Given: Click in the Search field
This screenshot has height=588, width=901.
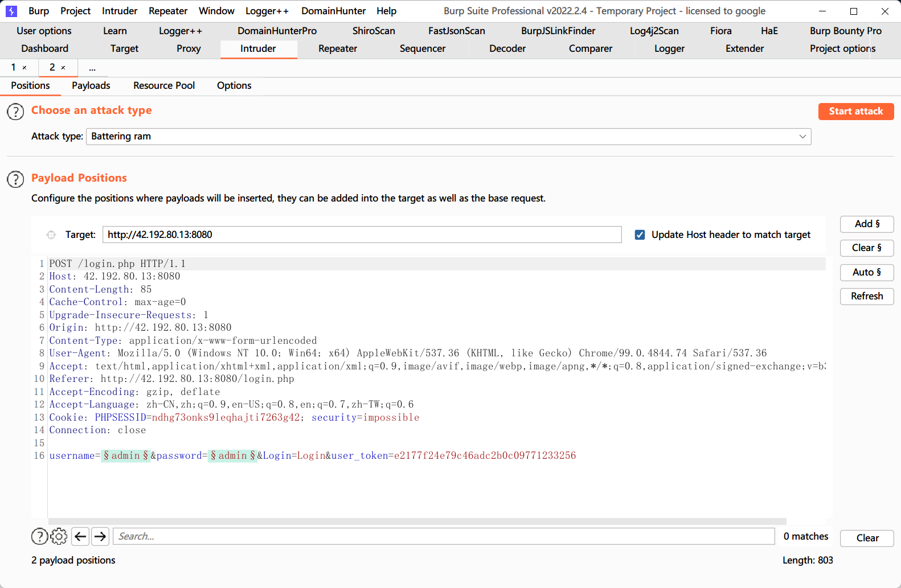Looking at the screenshot, I should point(444,536).
